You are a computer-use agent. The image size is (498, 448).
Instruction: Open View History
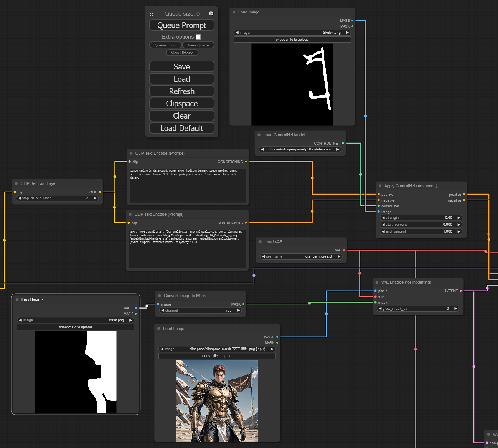click(182, 53)
